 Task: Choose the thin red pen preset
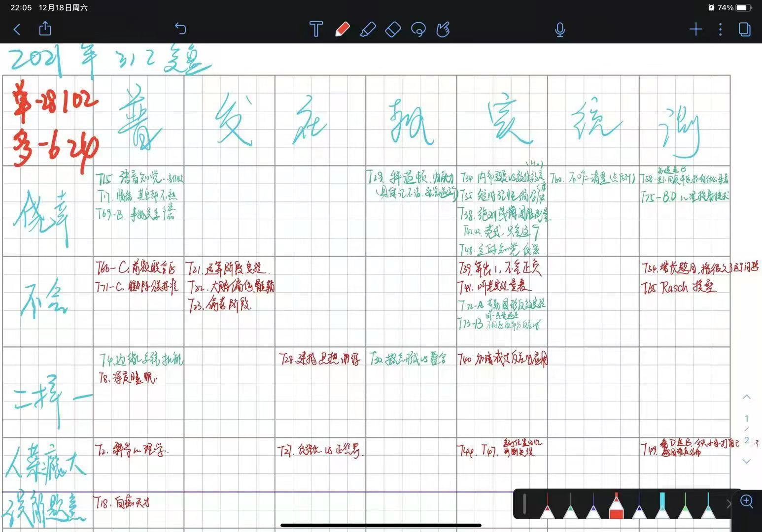point(548,505)
